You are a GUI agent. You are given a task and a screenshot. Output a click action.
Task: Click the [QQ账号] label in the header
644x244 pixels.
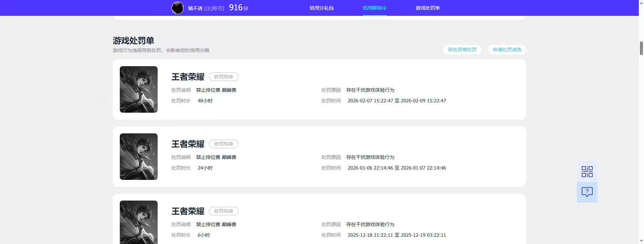[214, 8]
